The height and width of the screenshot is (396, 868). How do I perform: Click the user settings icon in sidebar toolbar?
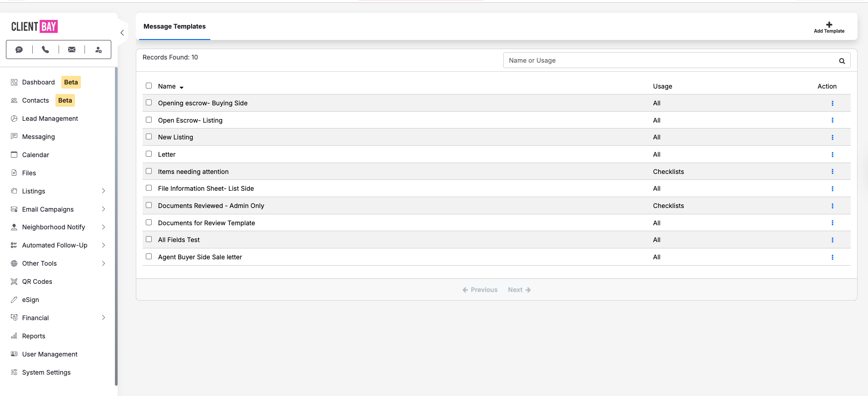pos(98,50)
